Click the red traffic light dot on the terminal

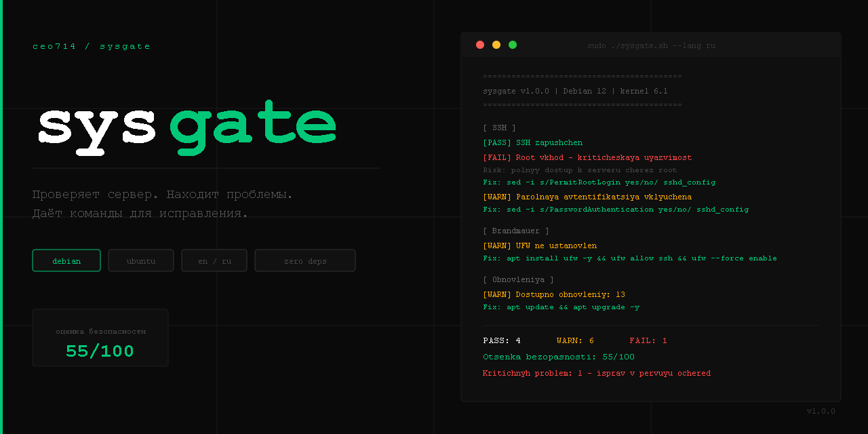[x=480, y=44]
